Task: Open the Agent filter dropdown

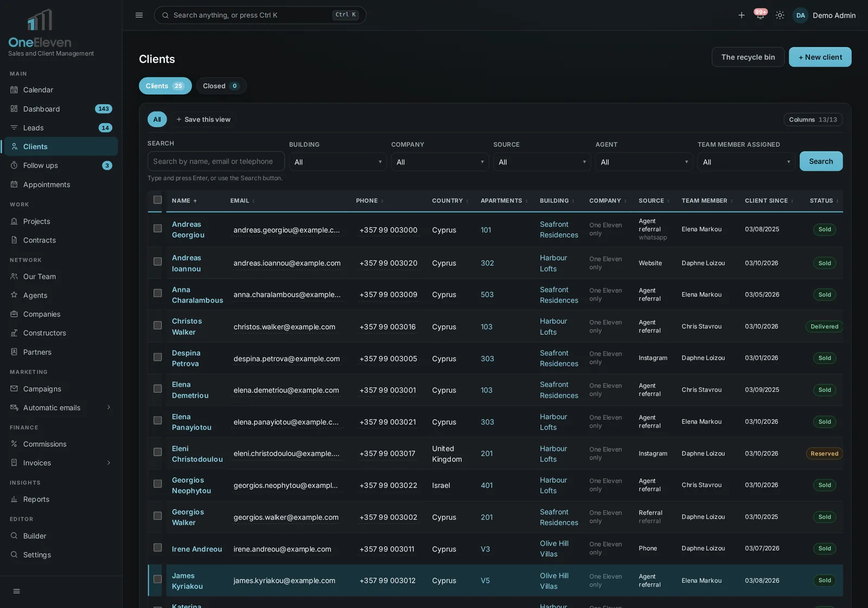Action: [644, 162]
